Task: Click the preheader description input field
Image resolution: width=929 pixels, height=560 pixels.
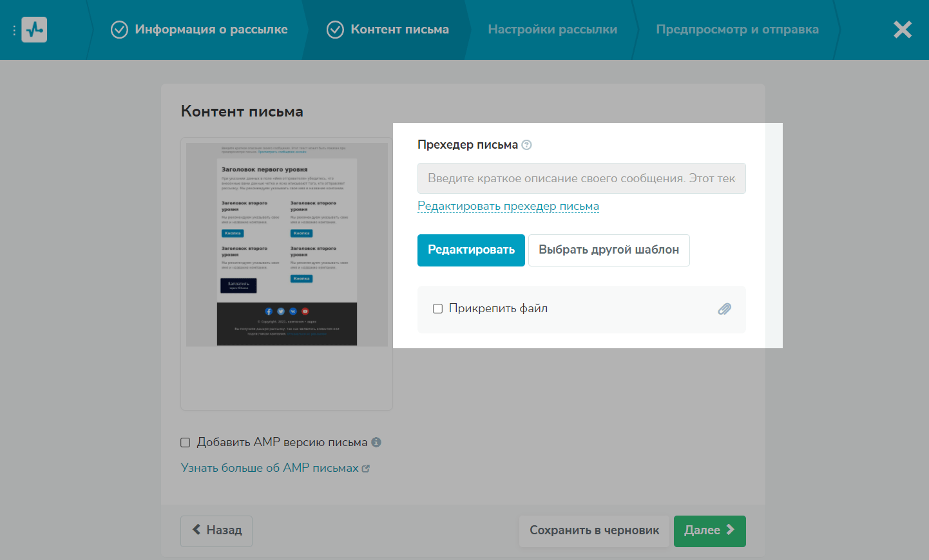Action: click(582, 178)
